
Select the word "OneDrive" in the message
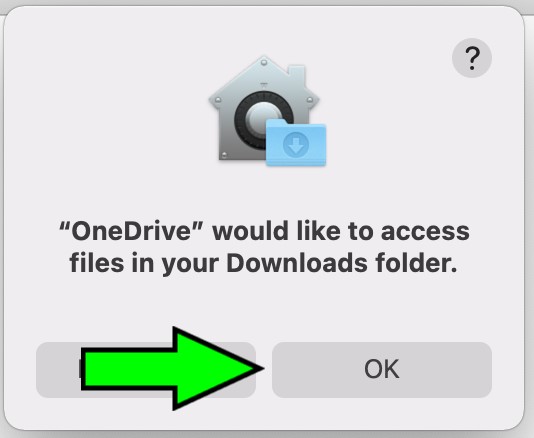[x=133, y=231]
